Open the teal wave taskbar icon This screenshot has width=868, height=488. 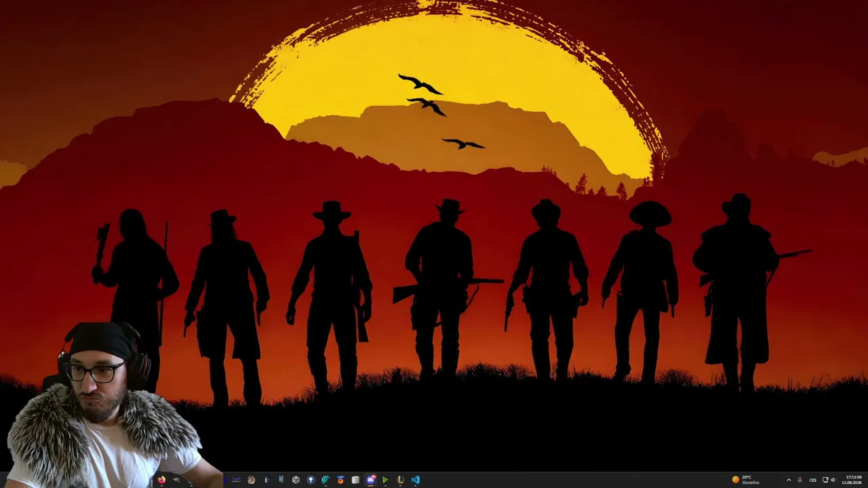[x=325, y=480]
